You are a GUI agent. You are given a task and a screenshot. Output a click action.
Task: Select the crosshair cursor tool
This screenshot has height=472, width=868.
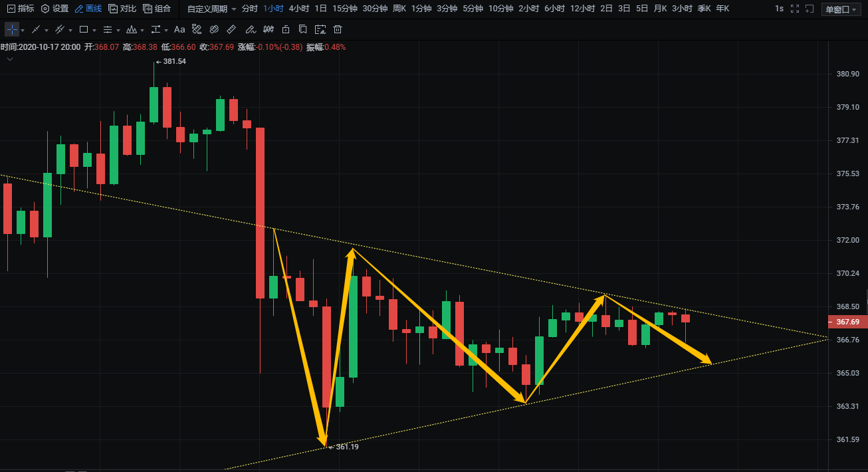12,30
